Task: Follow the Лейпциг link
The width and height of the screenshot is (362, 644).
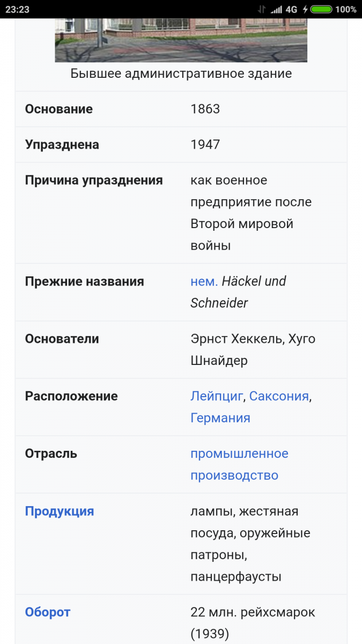Action: coord(217,396)
